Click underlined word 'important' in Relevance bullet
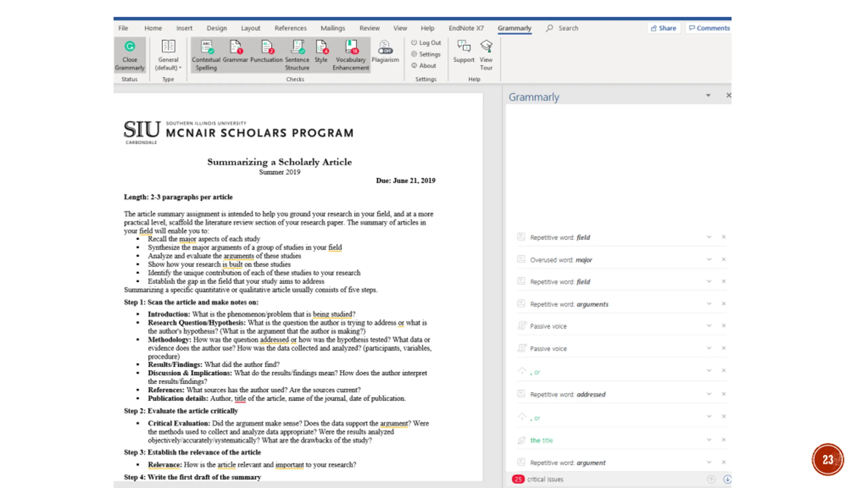This screenshot has height=488, width=868. (x=290, y=465)
